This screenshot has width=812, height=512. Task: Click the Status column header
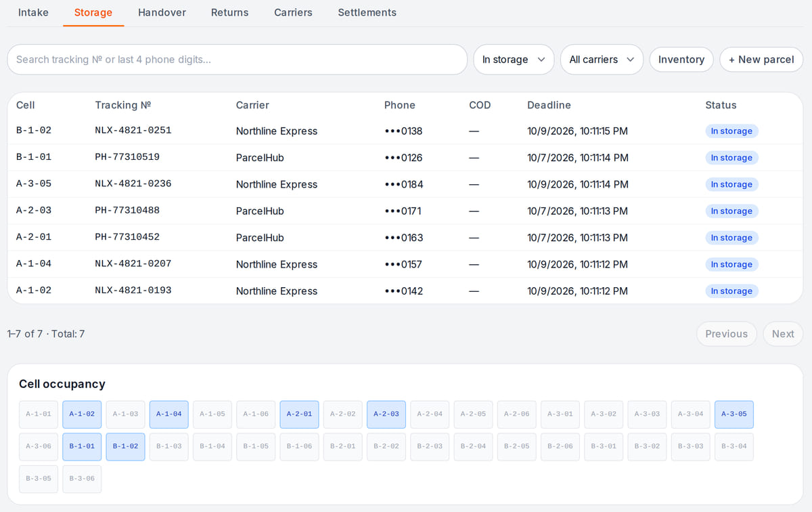(721, 105)
